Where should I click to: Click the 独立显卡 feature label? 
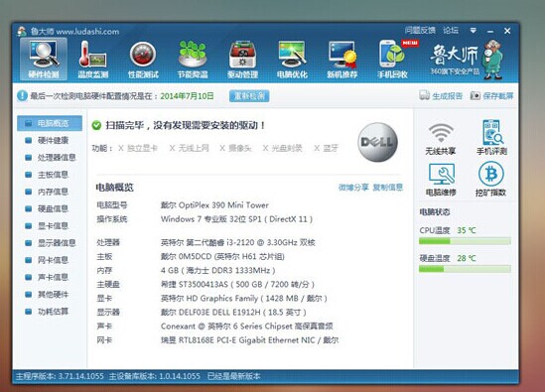142,149
